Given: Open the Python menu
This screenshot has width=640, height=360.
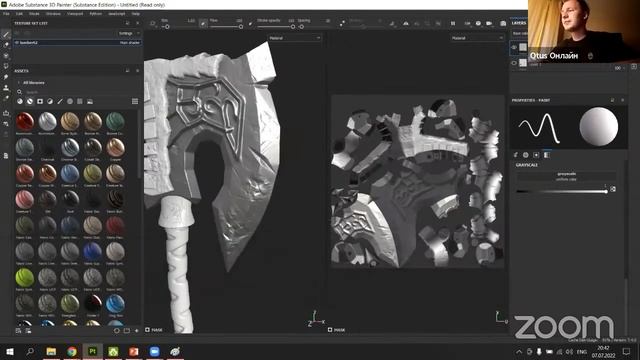Looking at the screenshot, I should click(x=96, y=13).
